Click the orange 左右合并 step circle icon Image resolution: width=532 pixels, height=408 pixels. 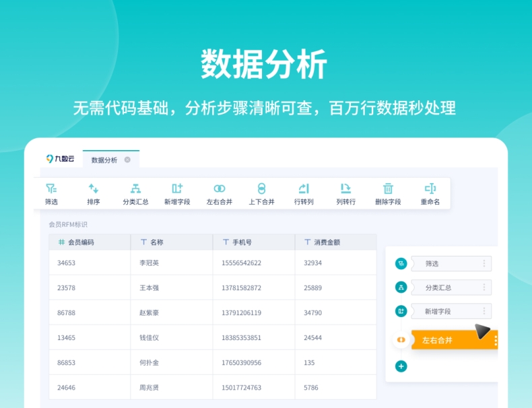click(x=401, y=340)
